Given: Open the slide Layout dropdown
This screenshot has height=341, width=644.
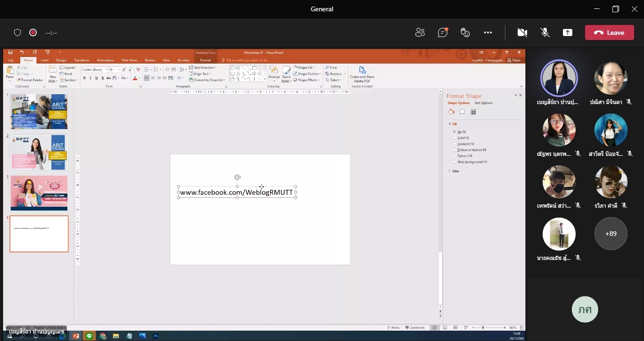Looking at the screenshot, I should (x=68, y=68).
